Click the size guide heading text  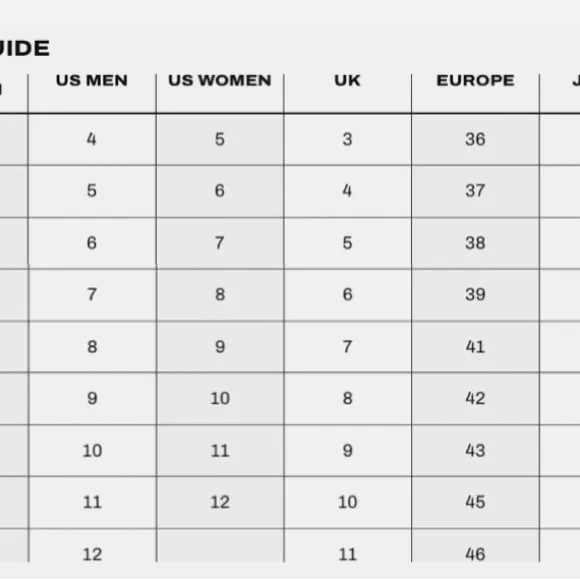(x=24, y=48)
